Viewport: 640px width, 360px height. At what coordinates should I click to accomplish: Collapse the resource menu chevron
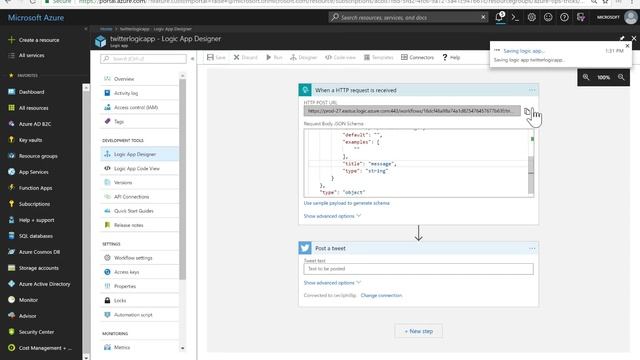point(192,59)
